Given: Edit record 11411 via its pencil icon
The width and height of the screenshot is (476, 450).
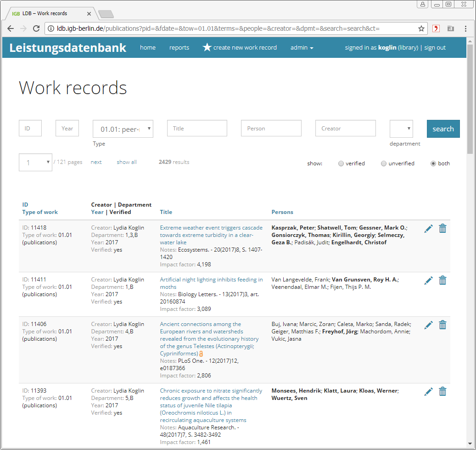Looking at the screenshot, I should coord(428,281).
